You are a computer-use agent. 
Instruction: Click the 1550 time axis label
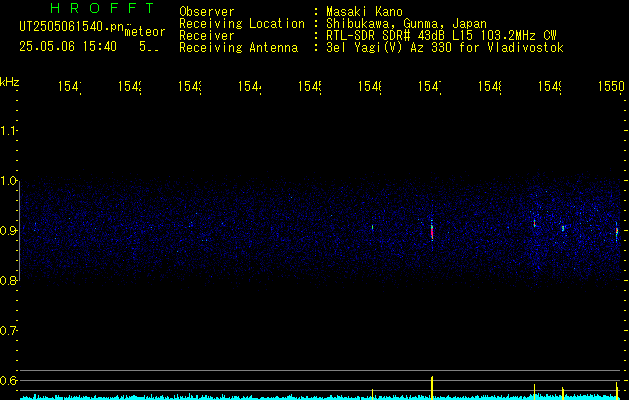(x=611, y=86)
